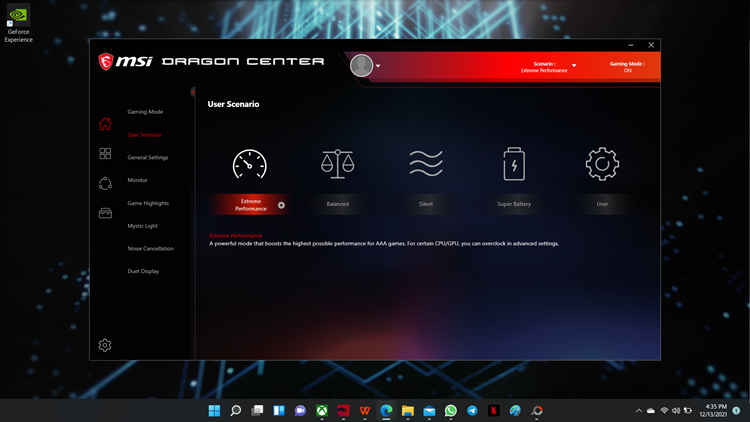Select the Super Battery icon

click(x=514, y=164)
